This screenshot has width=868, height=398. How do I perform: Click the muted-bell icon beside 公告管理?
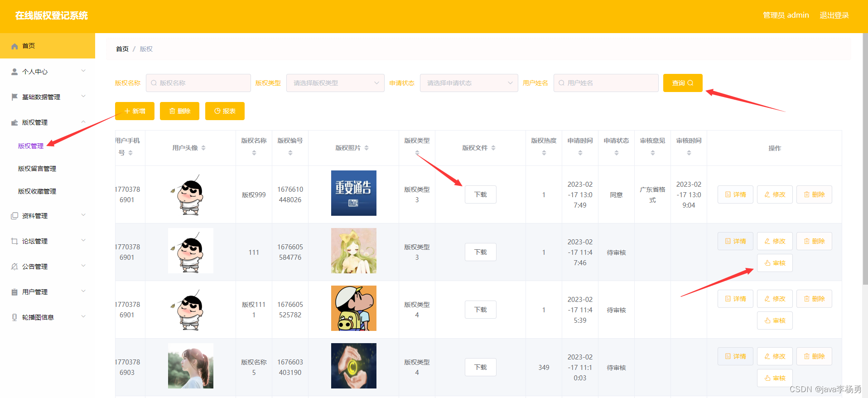point(14,267)
